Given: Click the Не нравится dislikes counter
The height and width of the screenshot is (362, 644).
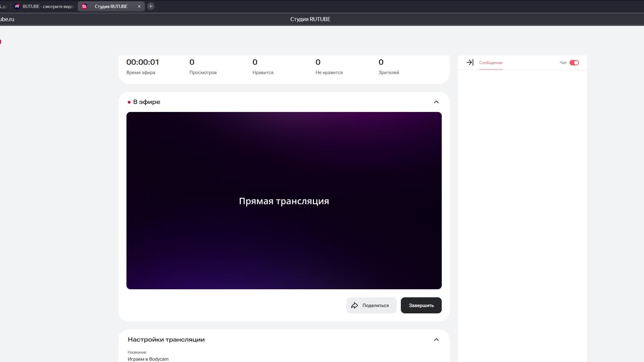Looking at the screenshot, I should click(x=318, y=62).
